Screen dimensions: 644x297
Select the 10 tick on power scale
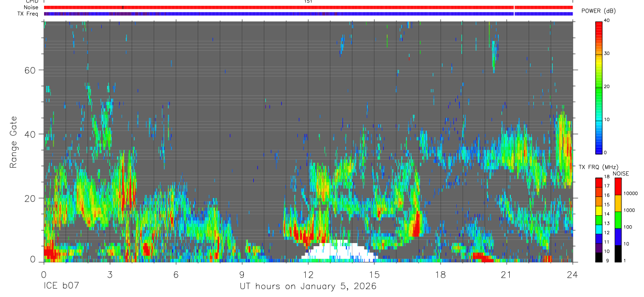coord(607,119)
